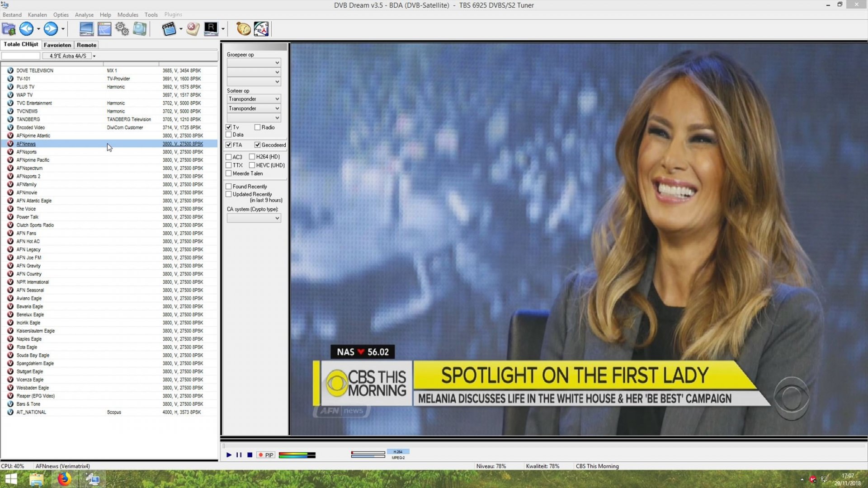868x488 pixels.
Task: Expand the CA system Crypto type dropdown
Action: point(254,218)
